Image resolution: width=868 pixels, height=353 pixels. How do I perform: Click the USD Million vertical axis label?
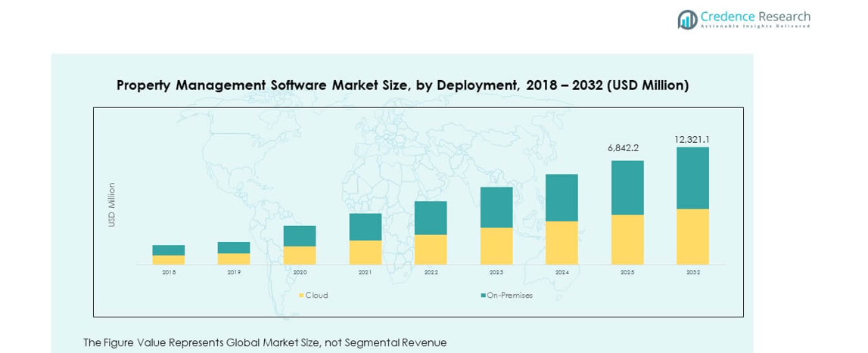pyautogui.click(x=112, y=204)
